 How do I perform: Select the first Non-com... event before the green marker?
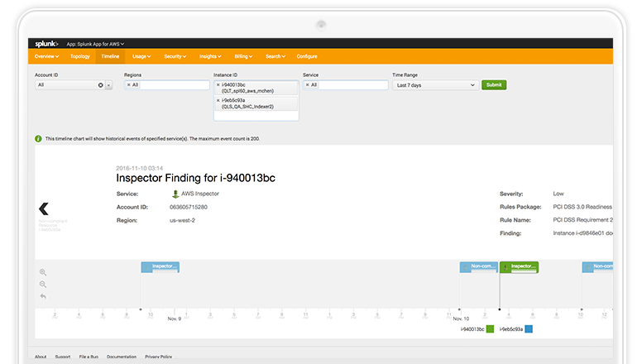pos(479,267)
